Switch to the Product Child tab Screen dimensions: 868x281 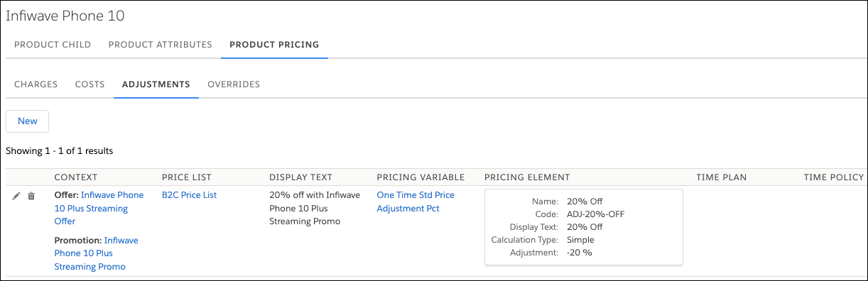click(53, 45)
